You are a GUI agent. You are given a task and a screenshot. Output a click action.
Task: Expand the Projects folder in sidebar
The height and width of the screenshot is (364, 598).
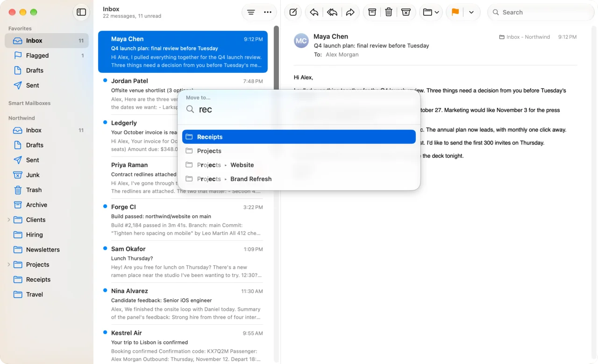(x=8, y=265)
